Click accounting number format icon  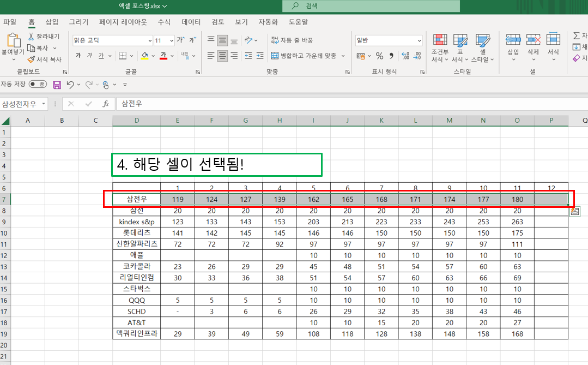pos(361,56)
